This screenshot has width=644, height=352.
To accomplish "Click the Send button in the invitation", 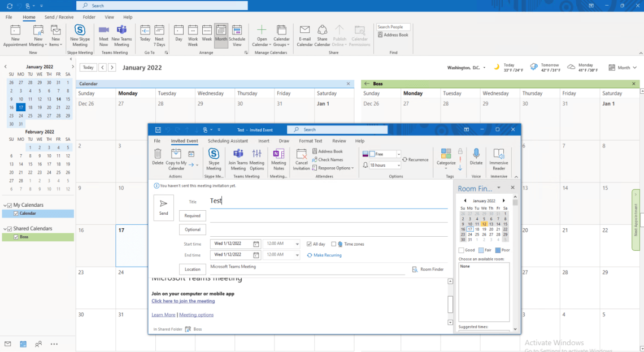I will pos(163,207).
